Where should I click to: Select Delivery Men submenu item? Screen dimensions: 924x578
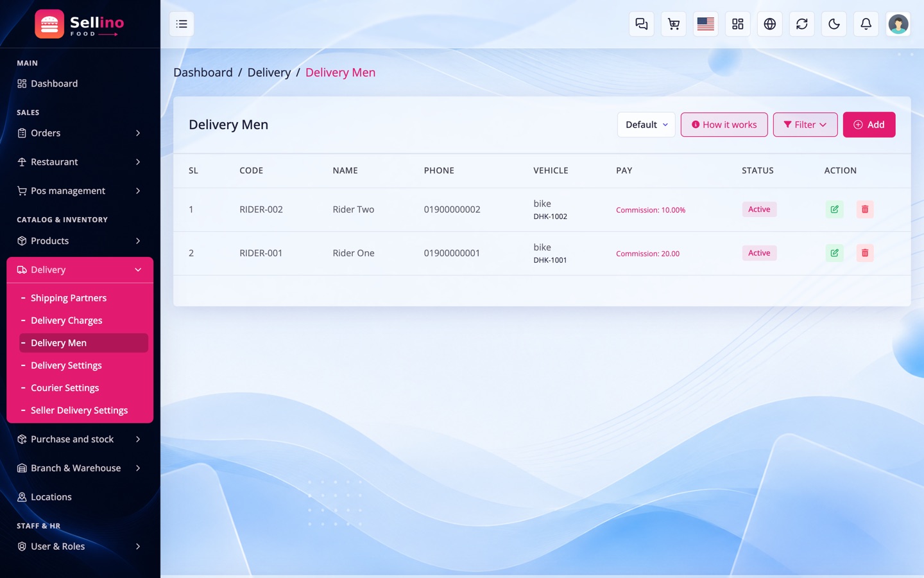tap(83, 343)
